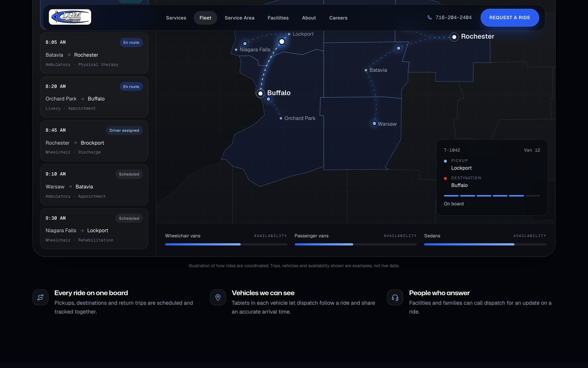
Task: Click the "On board" status text
Action: click(x=454, y=204)
